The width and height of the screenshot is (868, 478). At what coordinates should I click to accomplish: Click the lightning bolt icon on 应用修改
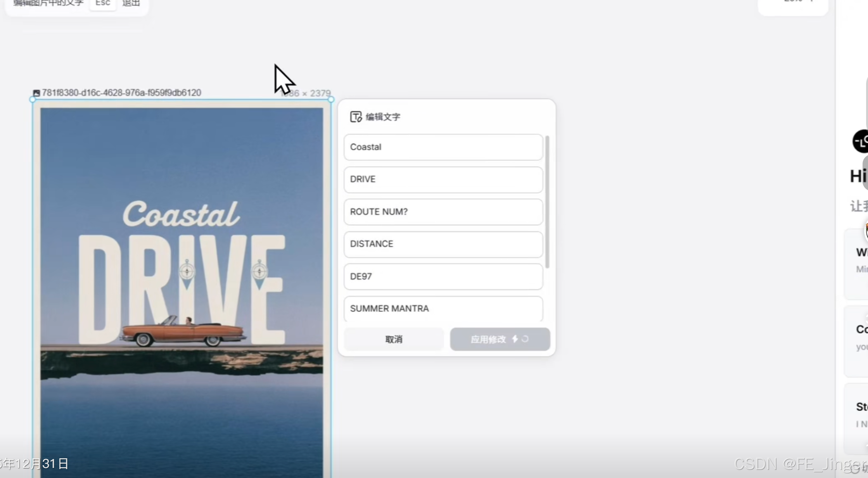point(515,339)
